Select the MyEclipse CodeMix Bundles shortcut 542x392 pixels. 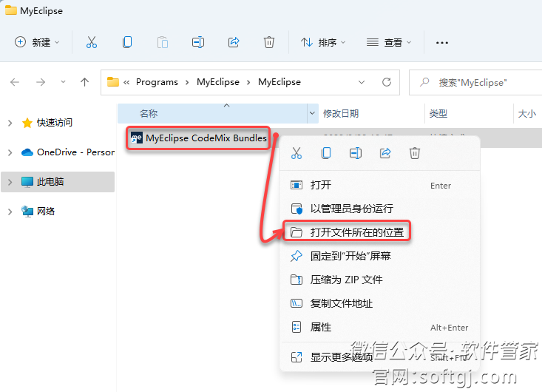click(x=198, y=138)
